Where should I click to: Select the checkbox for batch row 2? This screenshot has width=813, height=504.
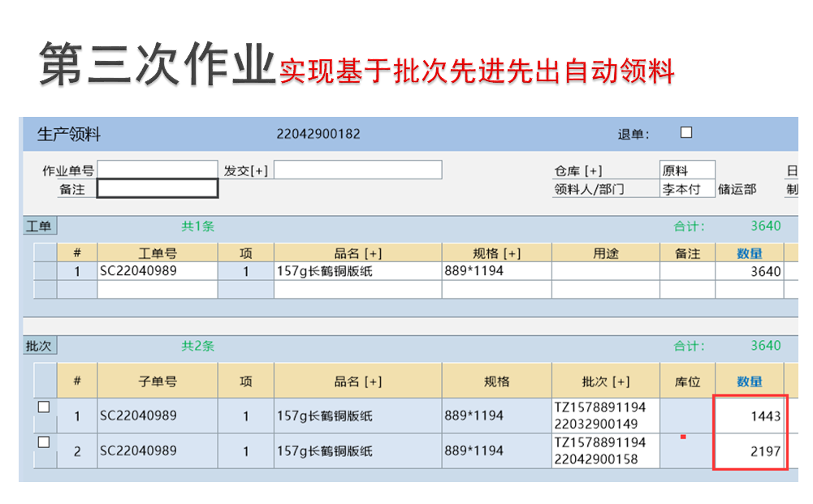(x=44, y=442)
